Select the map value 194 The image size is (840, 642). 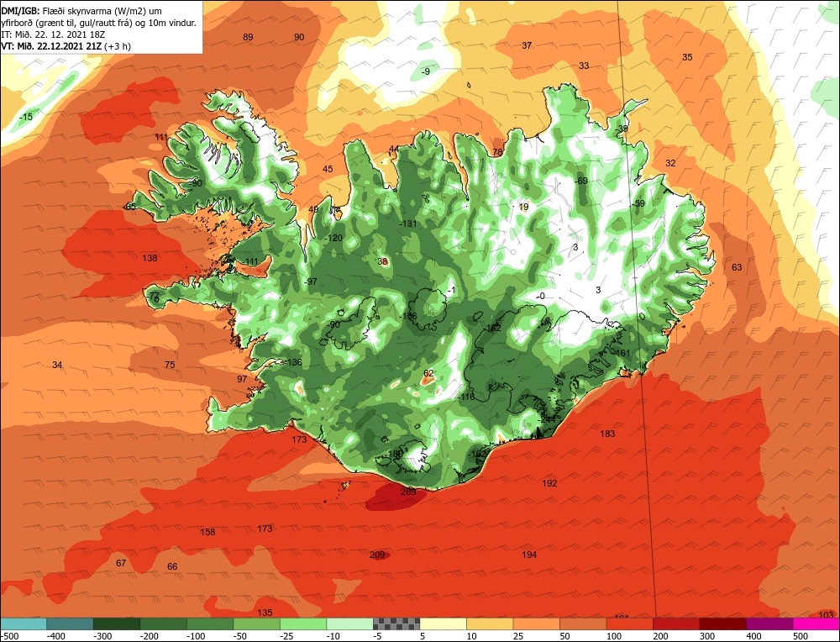[529, 555]
